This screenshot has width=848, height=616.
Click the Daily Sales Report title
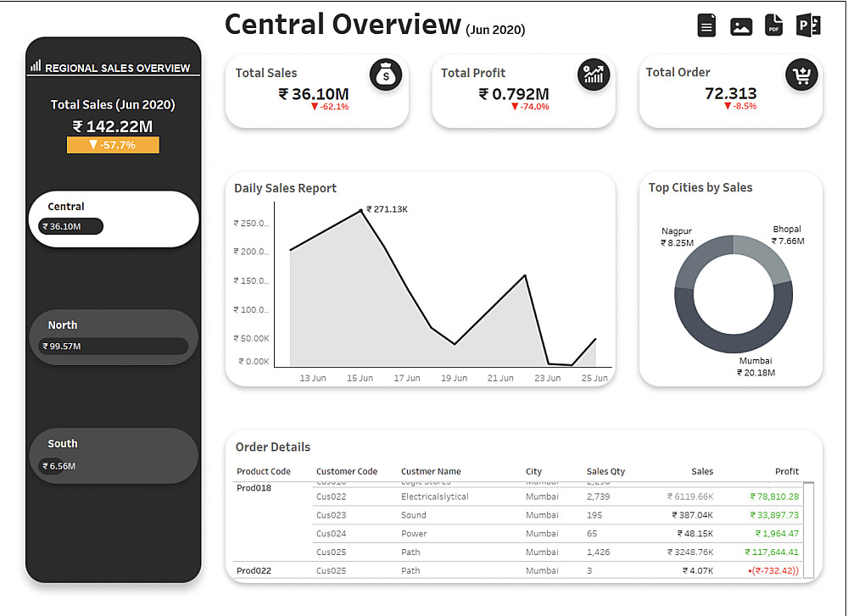(285, 188)
